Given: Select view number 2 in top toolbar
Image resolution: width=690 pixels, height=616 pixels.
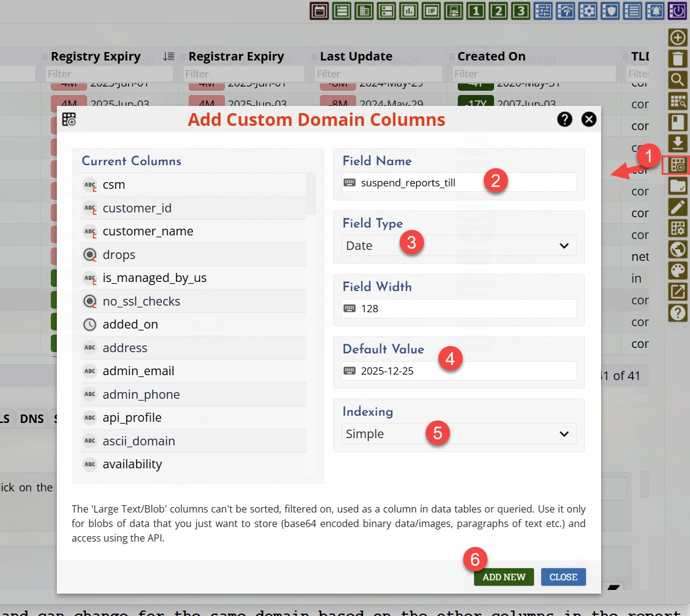Looking at the screenshot, I should point(498,11).
